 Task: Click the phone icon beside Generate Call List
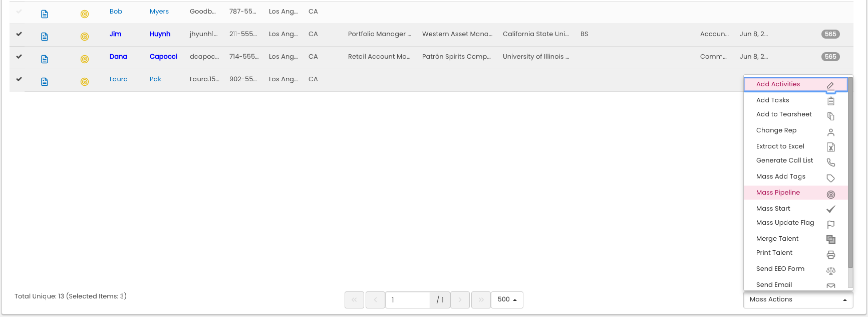point(830,163)
